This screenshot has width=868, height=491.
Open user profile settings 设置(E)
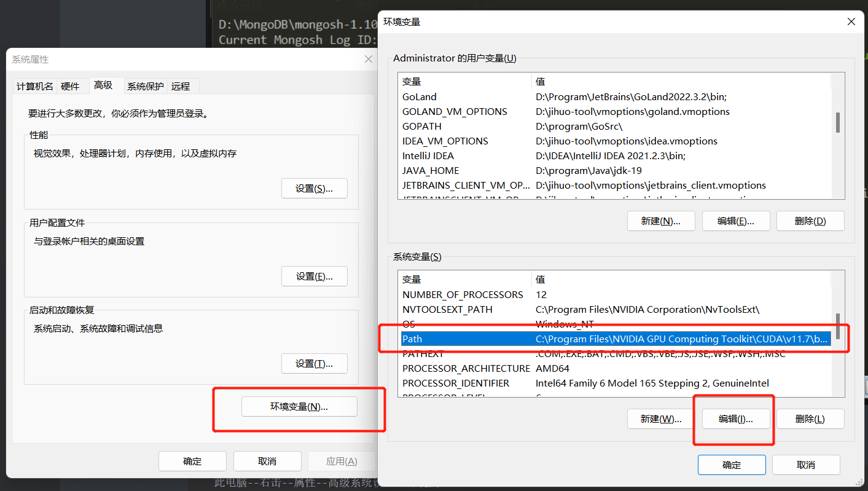click(x=315, y=277)
